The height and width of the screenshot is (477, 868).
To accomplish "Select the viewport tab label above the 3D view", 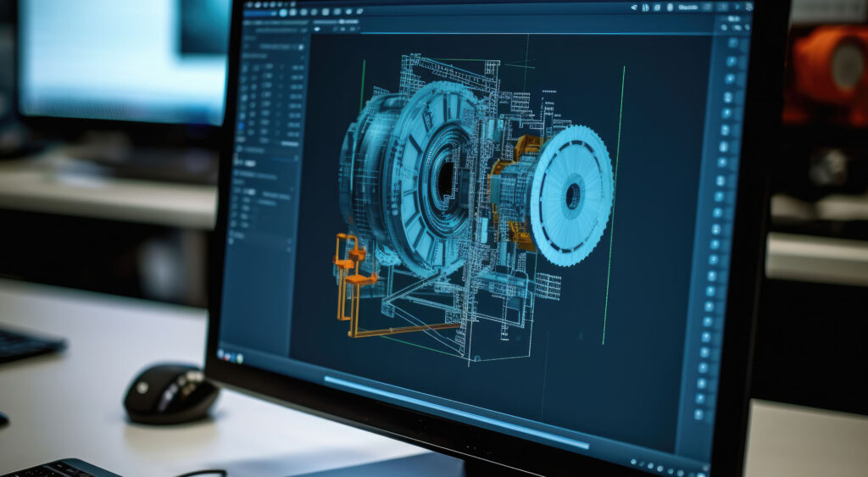I will click(325, 21).
